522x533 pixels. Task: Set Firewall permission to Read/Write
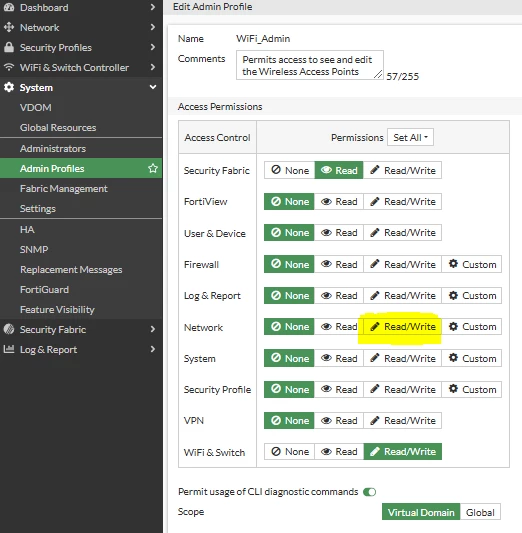click(402, 264)
